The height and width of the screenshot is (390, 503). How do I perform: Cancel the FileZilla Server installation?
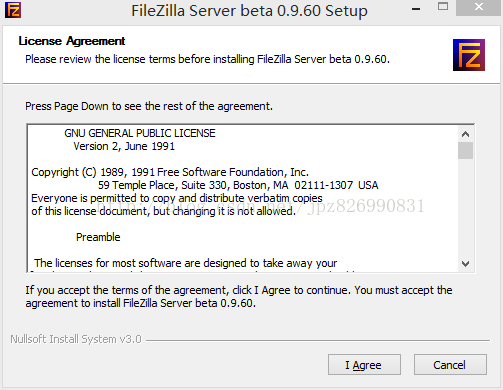pyautogui.click(x=450, y=365)
